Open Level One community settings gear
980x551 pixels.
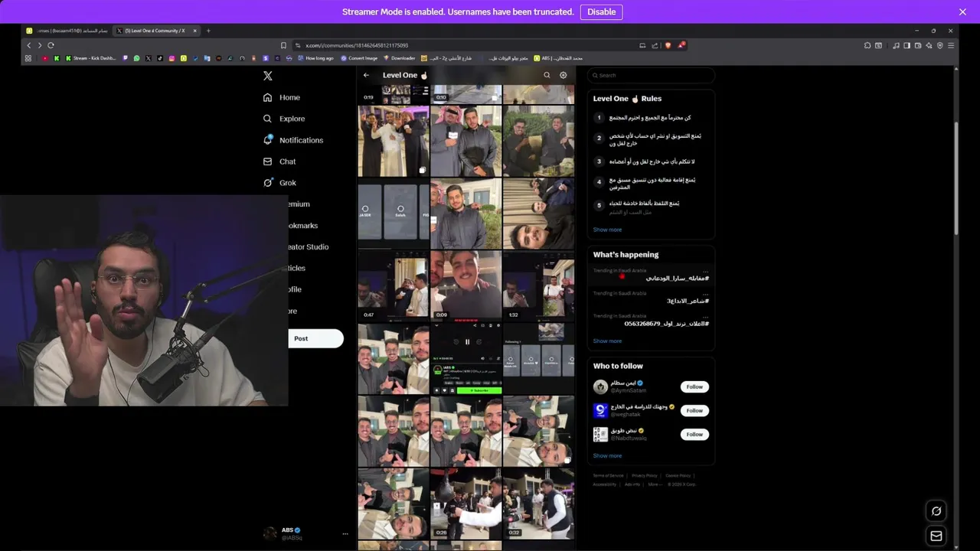[563, 75]
